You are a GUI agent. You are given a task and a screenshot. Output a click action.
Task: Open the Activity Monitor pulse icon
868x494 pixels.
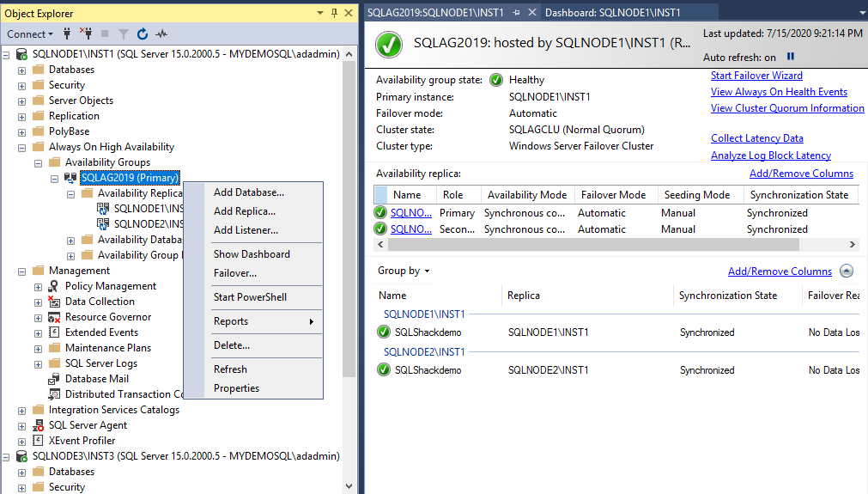click(161, 34)
